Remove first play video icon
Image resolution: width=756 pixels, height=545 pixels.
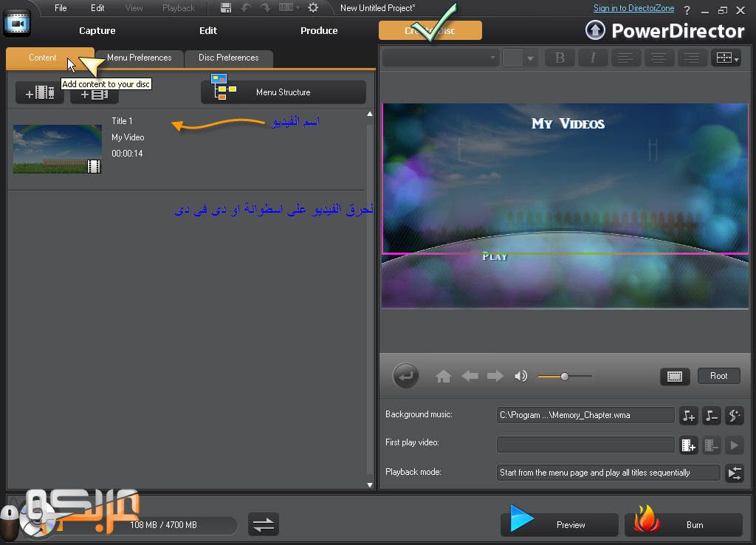pyautogui.click(x=712, y=445)
